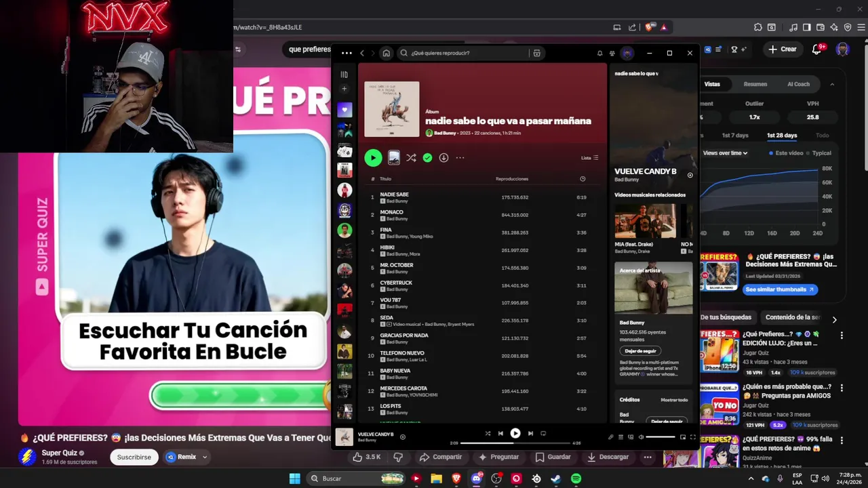Skip to next track
Image resolution: width=868 pixels, height=488 pixels.
pos(530,433)
